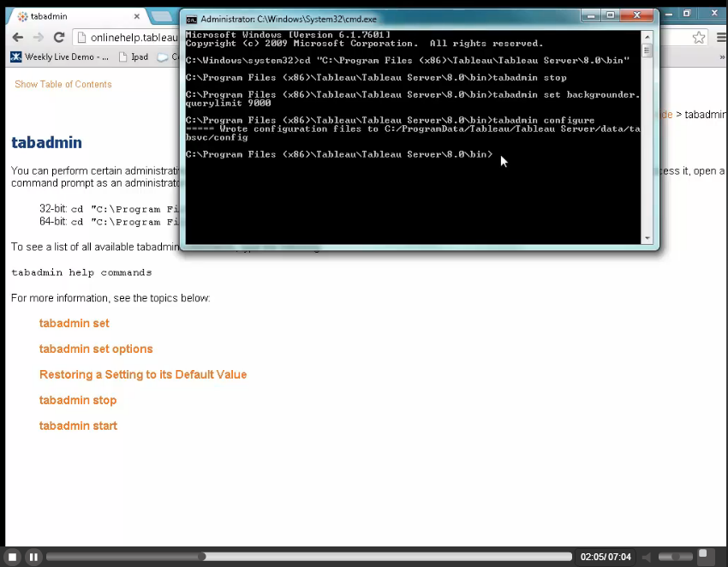
Task: Mute the video speaker icon
Action: (x=647, y=557)
